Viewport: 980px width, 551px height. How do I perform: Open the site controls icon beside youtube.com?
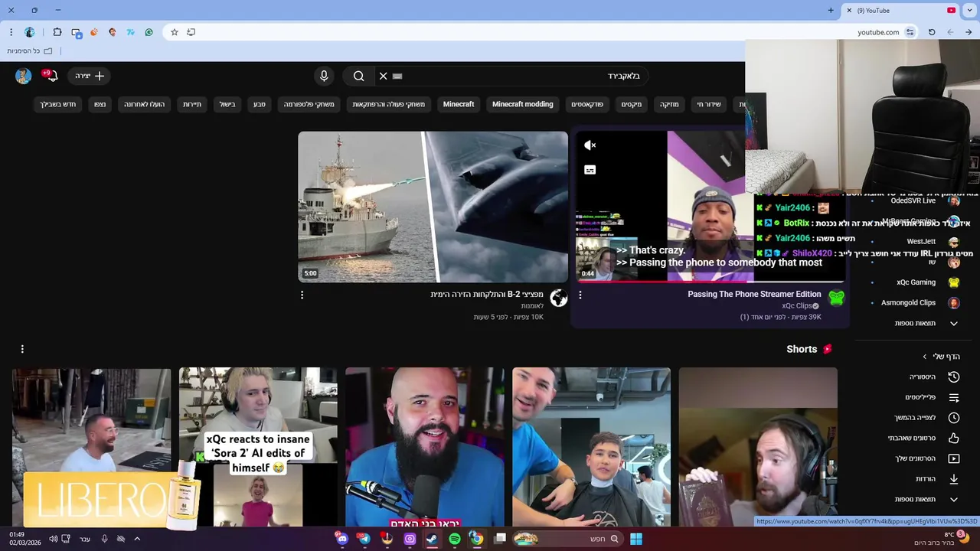pyautogui.click(x=910, y=32)
